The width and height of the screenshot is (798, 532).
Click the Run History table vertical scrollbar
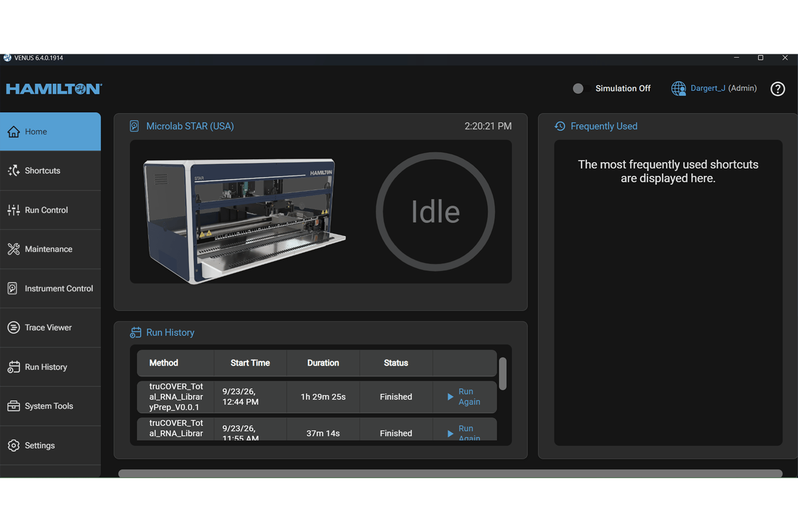pyautogui.click(x=503, y=374)
